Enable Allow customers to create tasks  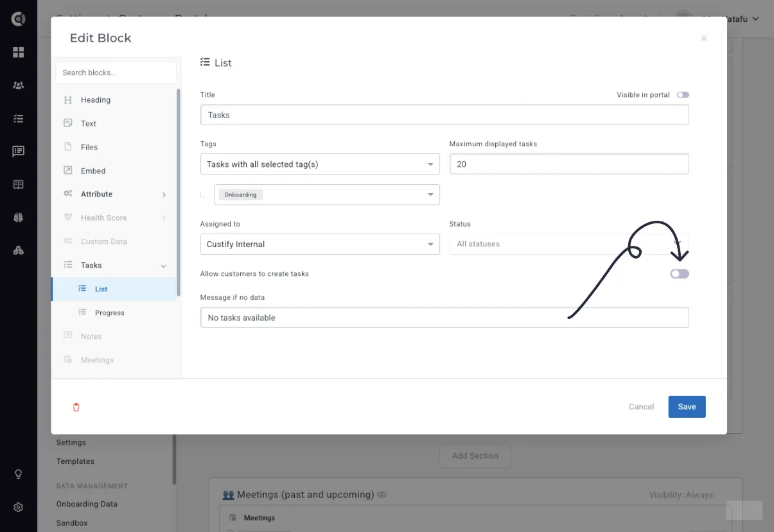tap(680, 274)
